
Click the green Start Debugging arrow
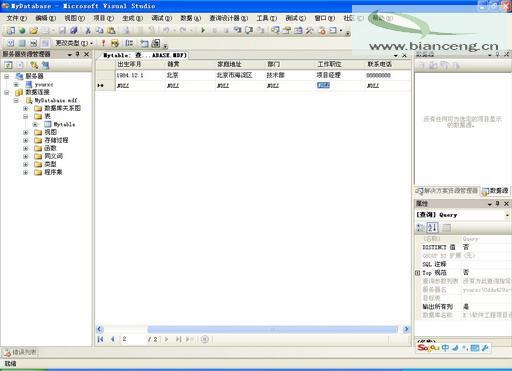tap(203, 30)
